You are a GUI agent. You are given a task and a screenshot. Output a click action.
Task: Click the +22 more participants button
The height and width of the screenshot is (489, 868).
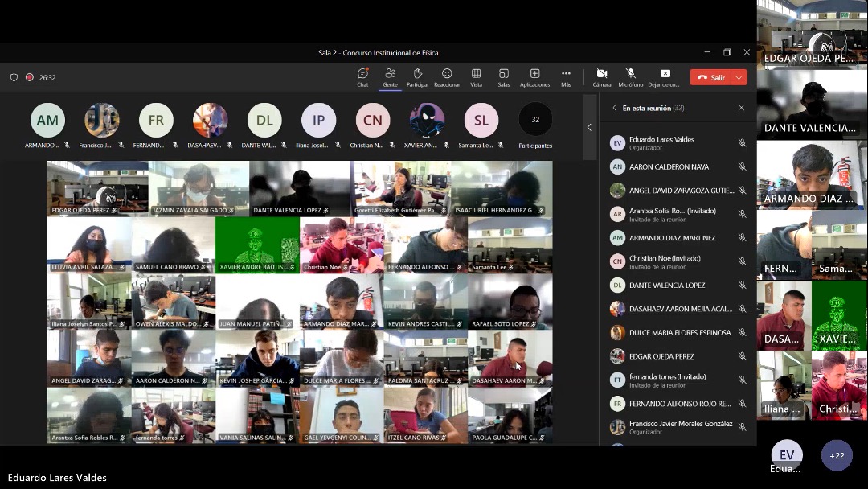tap(837, 456)
